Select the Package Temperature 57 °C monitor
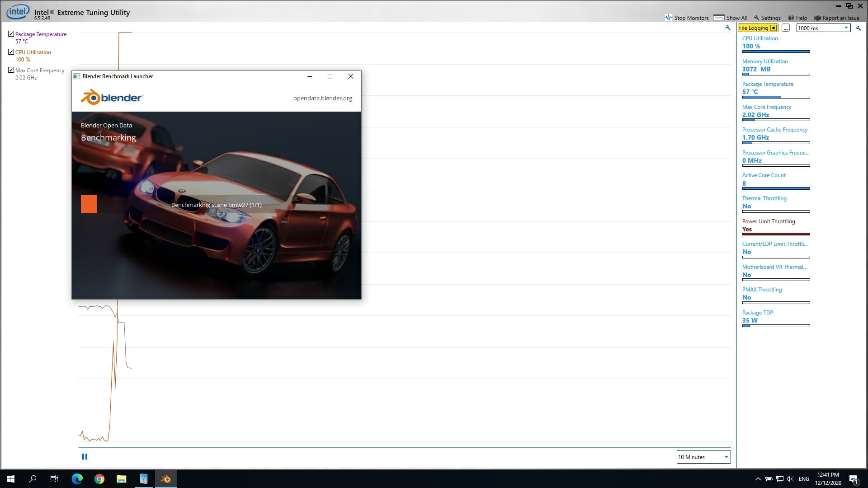Screen dimensions: 868x488 (x=776, y=90)
